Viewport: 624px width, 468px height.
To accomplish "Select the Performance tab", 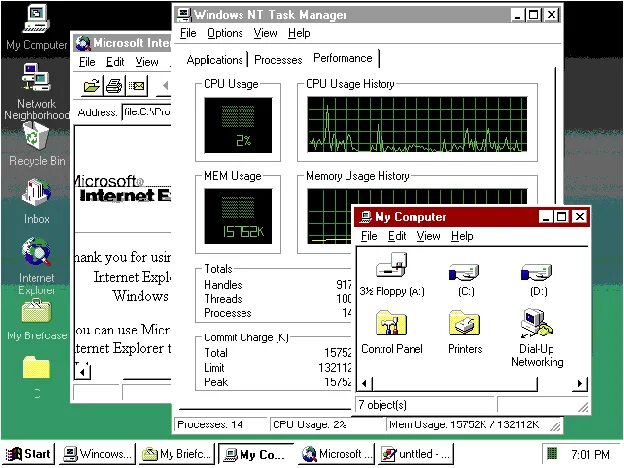I will [x=343, y=58].
